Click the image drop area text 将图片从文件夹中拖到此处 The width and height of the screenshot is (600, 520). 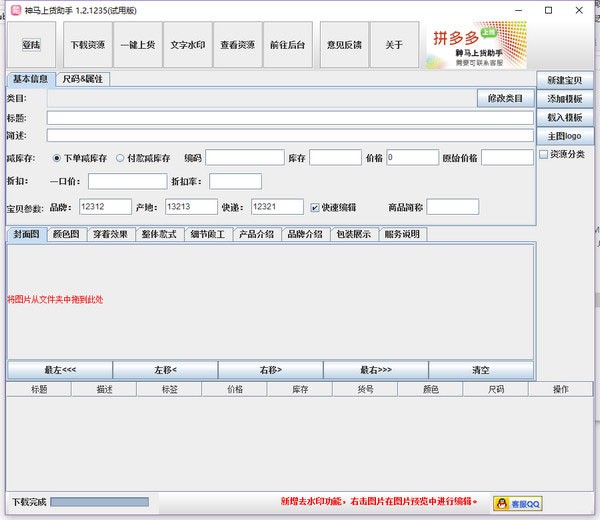[x=55, y=300]
